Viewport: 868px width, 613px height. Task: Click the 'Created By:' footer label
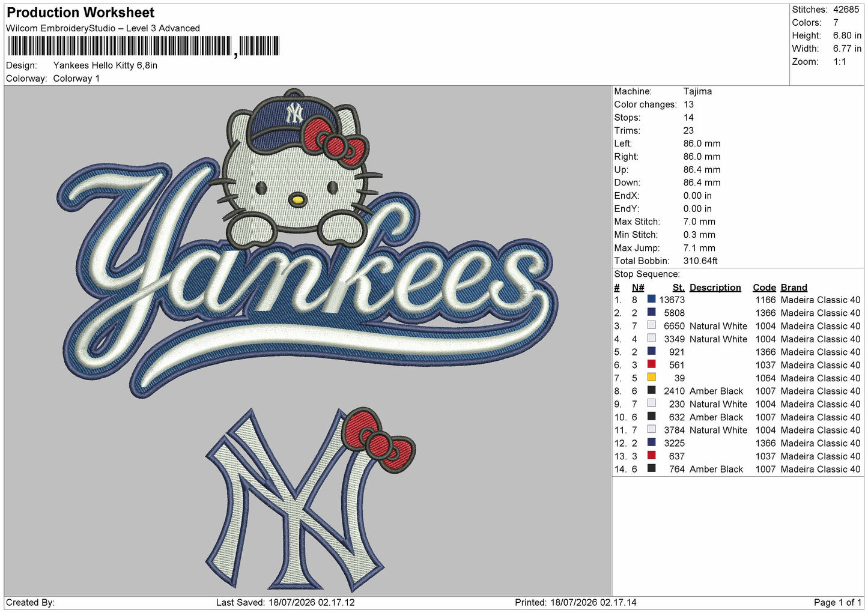click(30, 602)
